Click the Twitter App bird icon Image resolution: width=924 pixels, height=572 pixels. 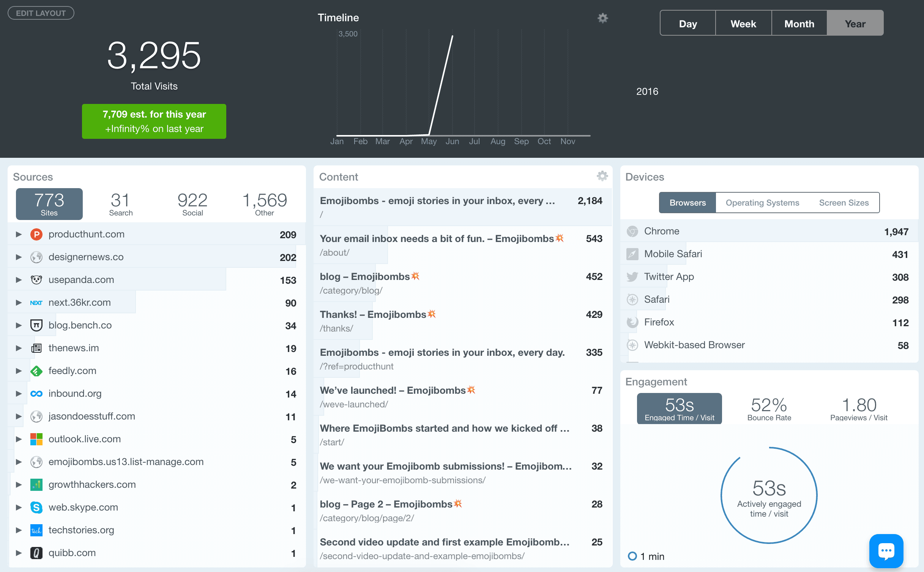(x=632, y=277)
